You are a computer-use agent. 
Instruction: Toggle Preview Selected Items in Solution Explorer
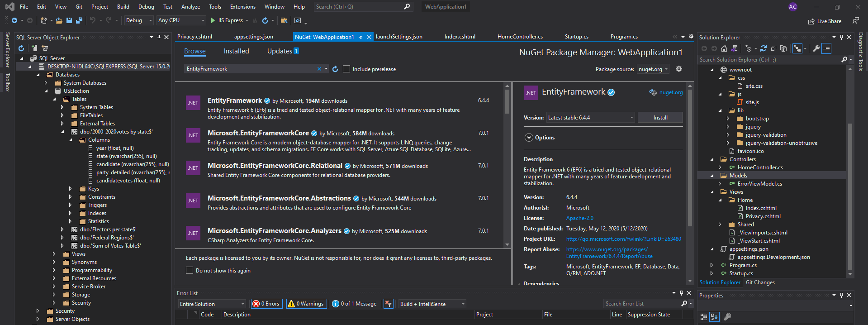[826, 48]
